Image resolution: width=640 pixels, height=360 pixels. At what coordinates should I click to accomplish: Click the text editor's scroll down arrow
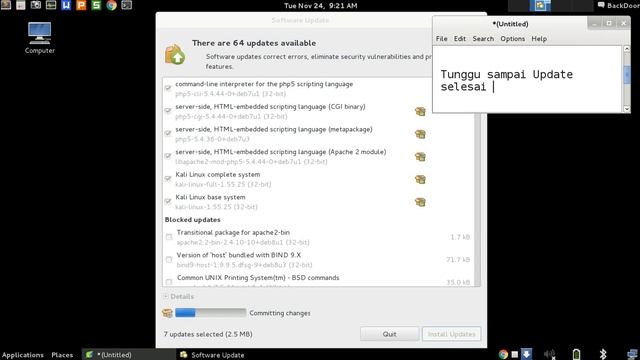(x=627, y=109)
